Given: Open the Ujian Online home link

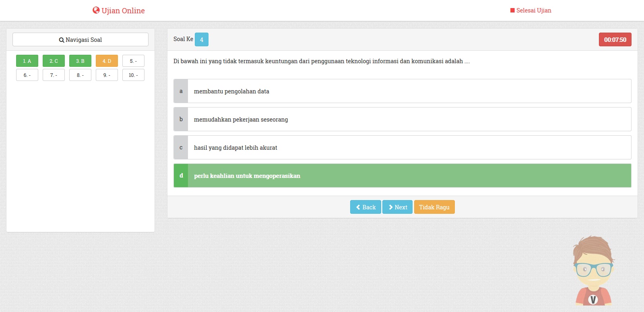Looking at the screenshot, I should (123, 10).
